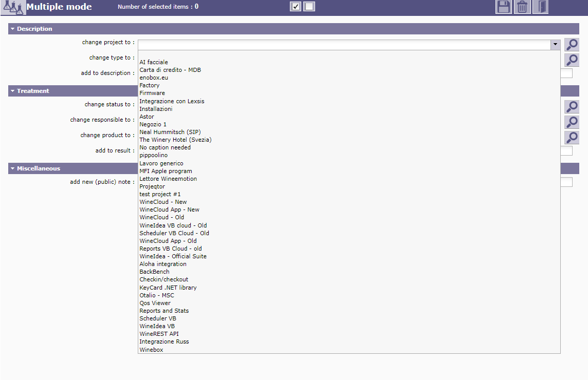Image resolution: width=588 pixels, height=380 pixels.
Task: Click the save floppy disk icon
Action: (x=504, y=7)
